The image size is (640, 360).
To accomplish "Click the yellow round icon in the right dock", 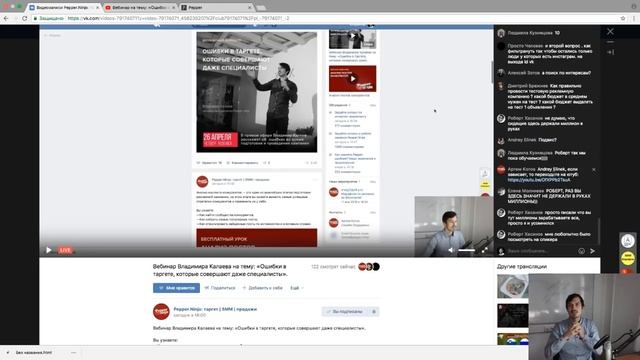I will tap(628, 258).
